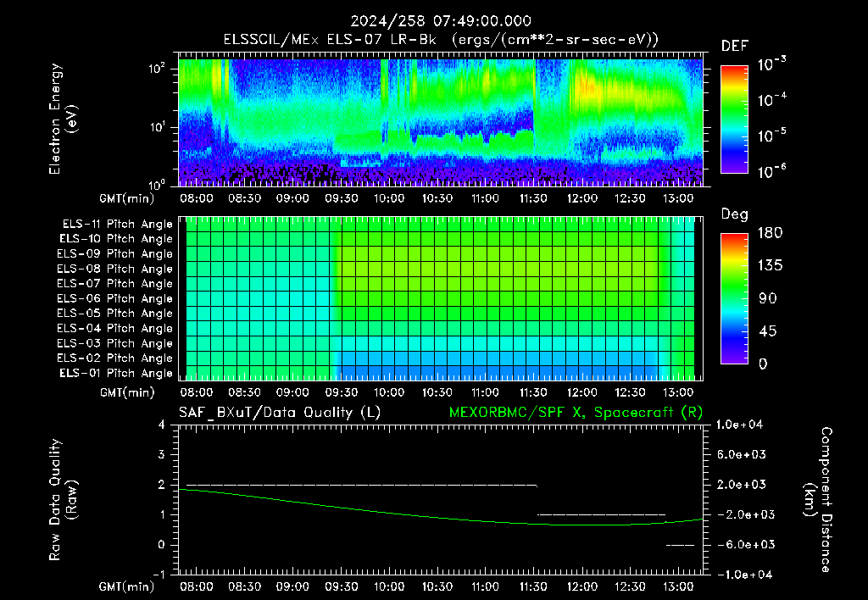Click the 10:00 tick label under the spectrogram
The width and height of the screenshot is (868, 600).
tap(389, 198)
